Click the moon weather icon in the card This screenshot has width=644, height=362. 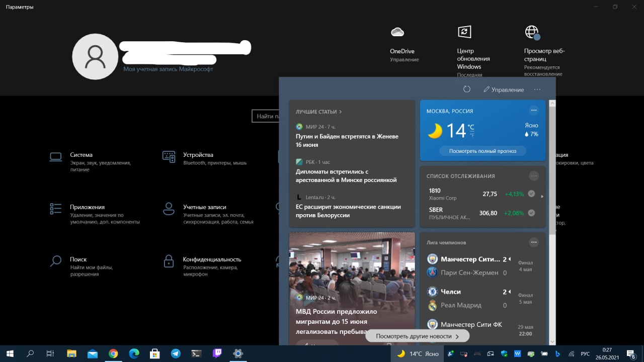pyautogui.click(x=435, y=131)
